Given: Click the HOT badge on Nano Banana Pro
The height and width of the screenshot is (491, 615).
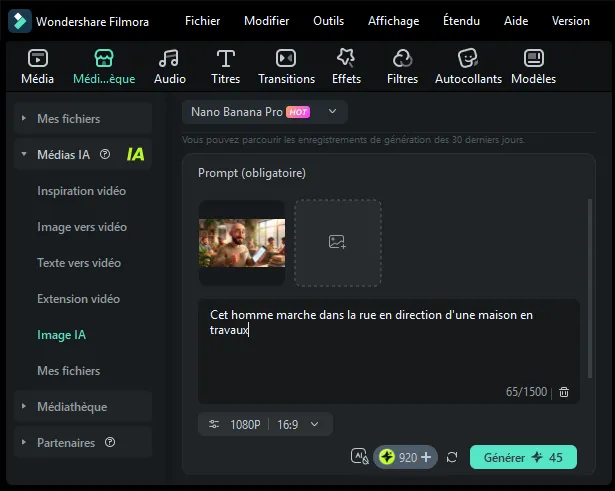Looking at the screenshot, I should (x=298, y=112).
